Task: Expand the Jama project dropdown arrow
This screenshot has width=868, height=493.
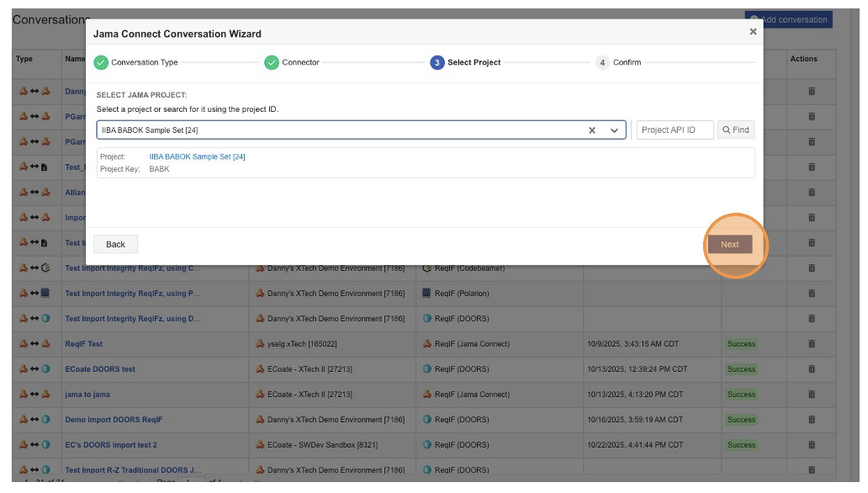Action: (x=614, y=130)
